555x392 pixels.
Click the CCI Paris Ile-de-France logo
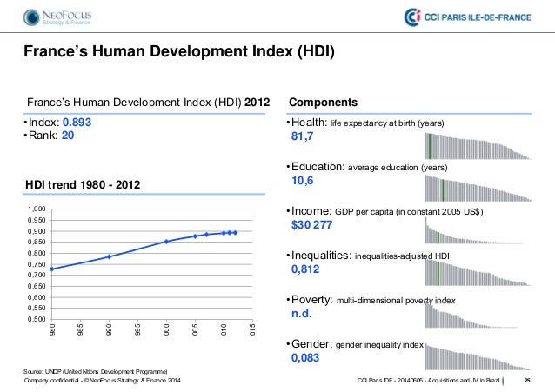pyautogui.click(x=467, y=17)
